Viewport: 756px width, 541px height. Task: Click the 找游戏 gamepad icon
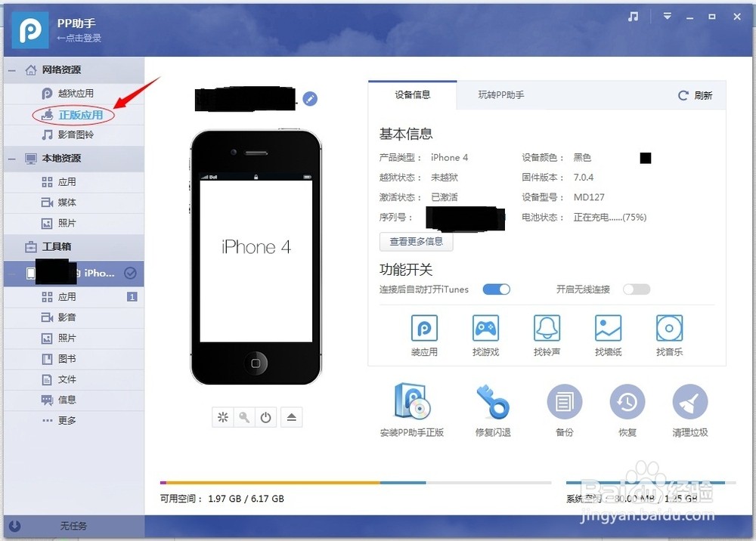(485, 328)
